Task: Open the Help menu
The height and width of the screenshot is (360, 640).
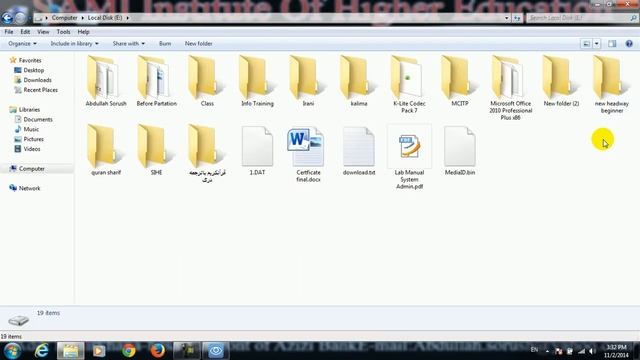Action: 83,31
